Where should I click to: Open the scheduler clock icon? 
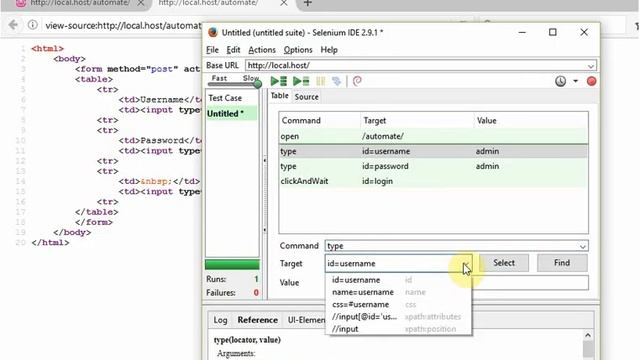(560, 81)
